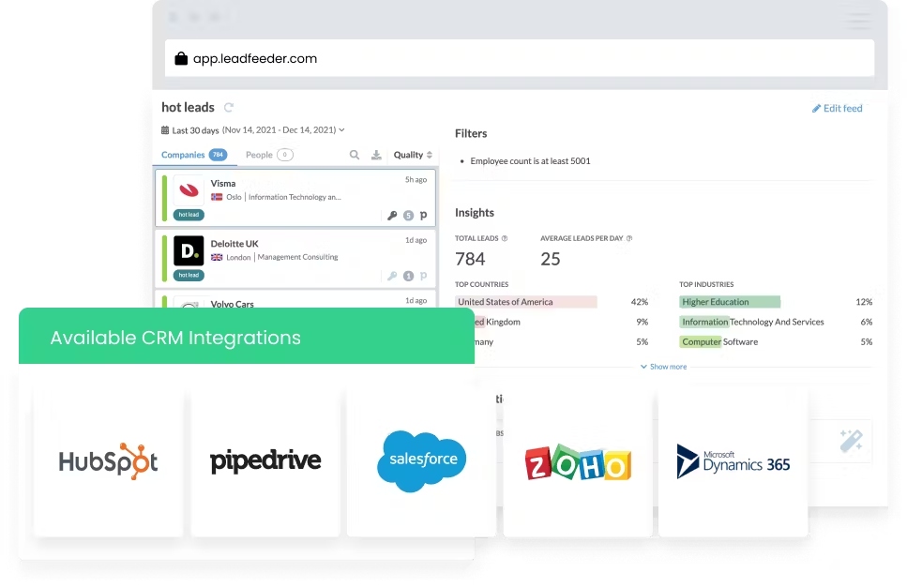Select the Zoho integration card
Screen dimensions: 907x588
point(578,462)
